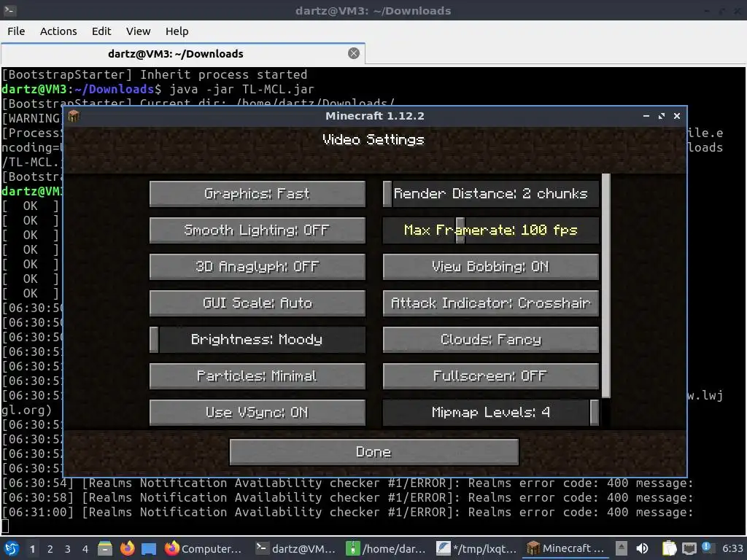Image resolution: width=747 pixels, height=560 pixels.
Task: Minimize the Minecraft 1.12.2 window
Action: (x=646, y=116)
